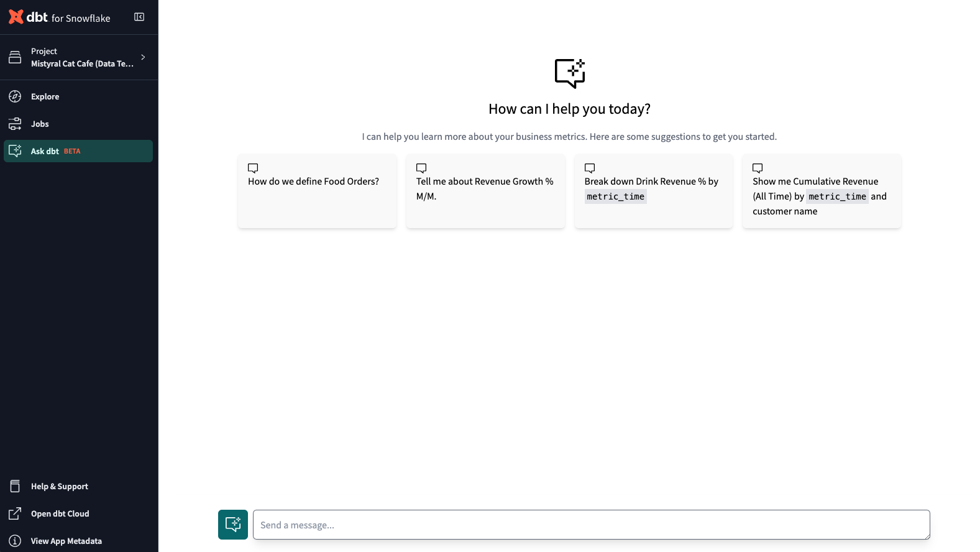Click the Help & Support book icon
The image size is (980, 552).
(x=15, y=486)
